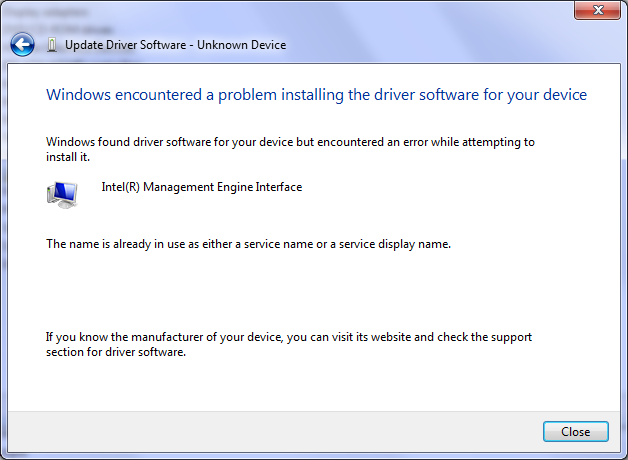628x460 pixels.
Task: Click the red X window close button
Action: point(598,10)
